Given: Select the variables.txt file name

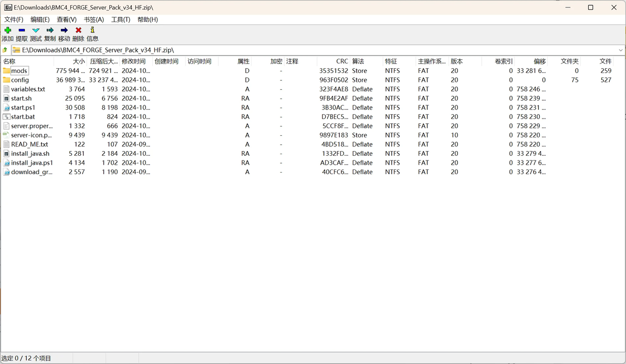Looking at the screenshot, I should 28,89.
